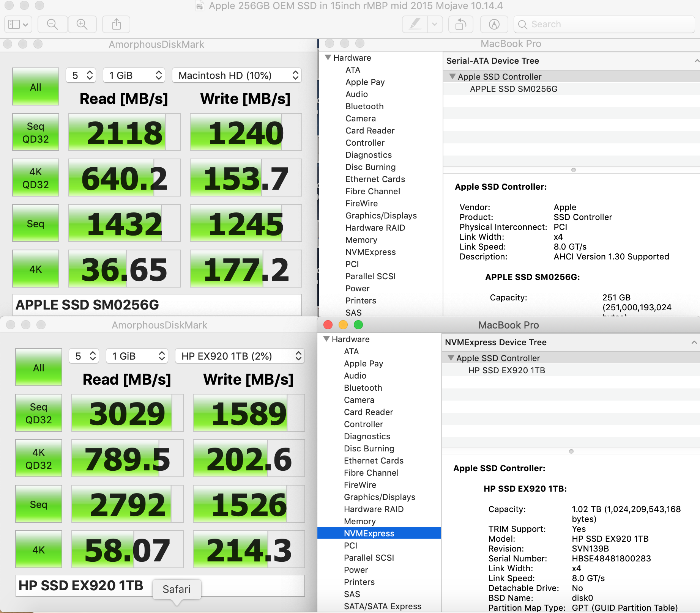Screen dimensions: 700x613
Task: Open the highlight color dropdown arrow
Action: 435,24
